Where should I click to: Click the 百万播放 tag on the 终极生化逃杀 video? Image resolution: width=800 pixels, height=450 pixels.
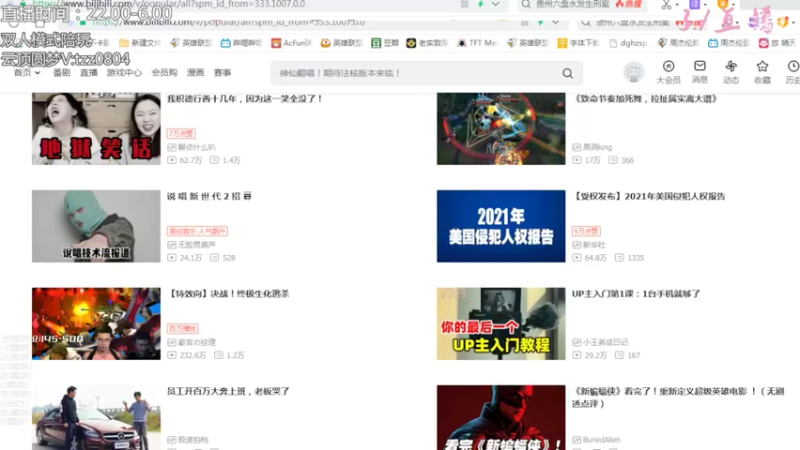coord(183,329)
